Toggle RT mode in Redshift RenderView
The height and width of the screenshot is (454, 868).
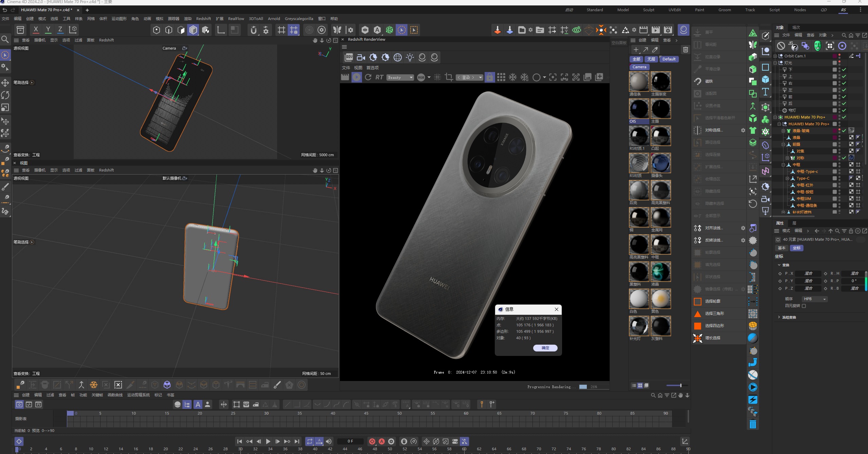tap(379, 77)
